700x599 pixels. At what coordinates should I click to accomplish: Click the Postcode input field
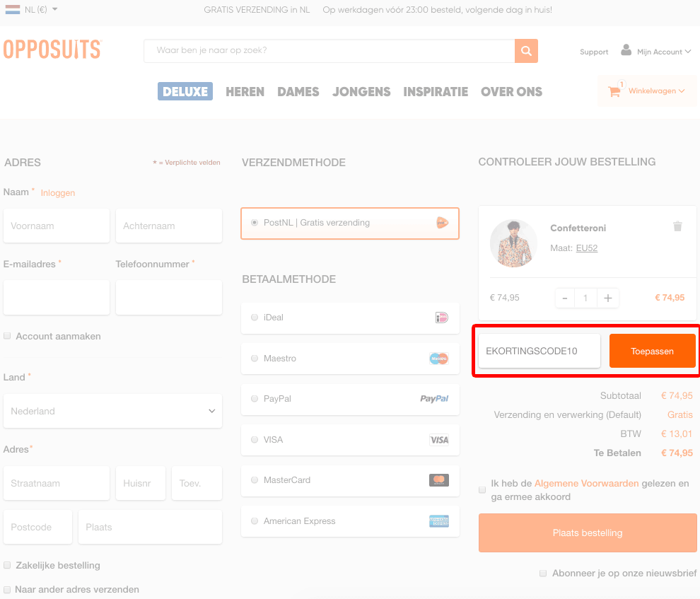click(37, 527)
